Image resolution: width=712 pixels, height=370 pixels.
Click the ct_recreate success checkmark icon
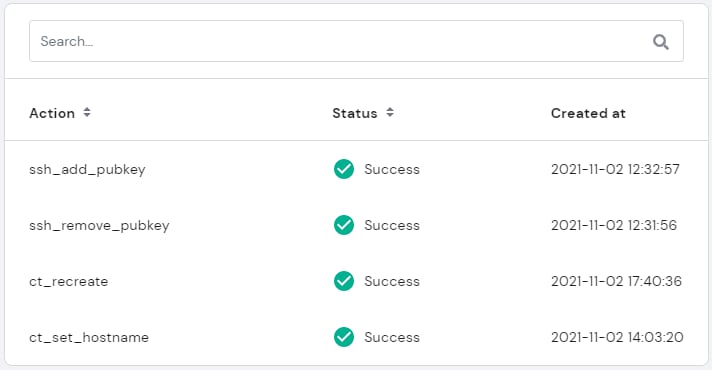pyautogui.click(x=344, y=281)
